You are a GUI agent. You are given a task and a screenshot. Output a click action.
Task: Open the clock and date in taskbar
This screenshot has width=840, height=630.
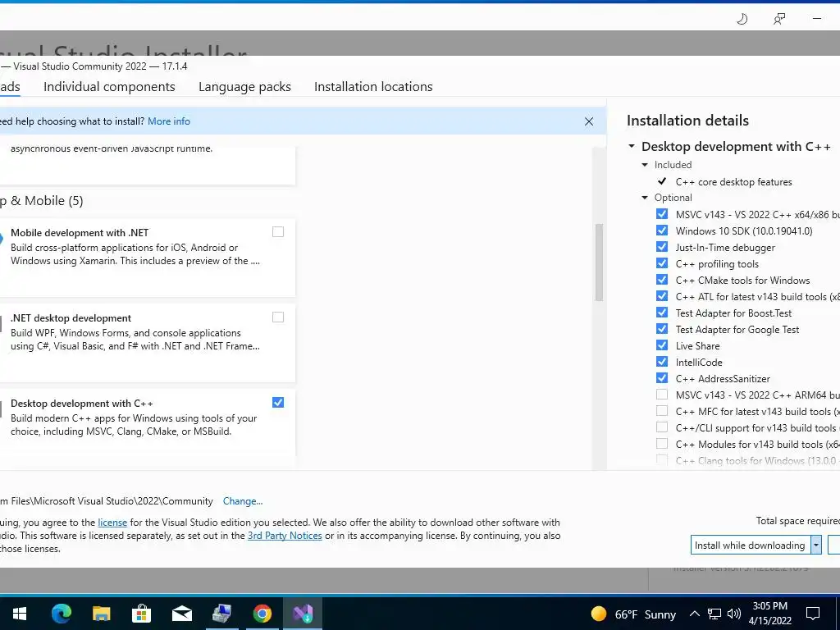(769, 614)
